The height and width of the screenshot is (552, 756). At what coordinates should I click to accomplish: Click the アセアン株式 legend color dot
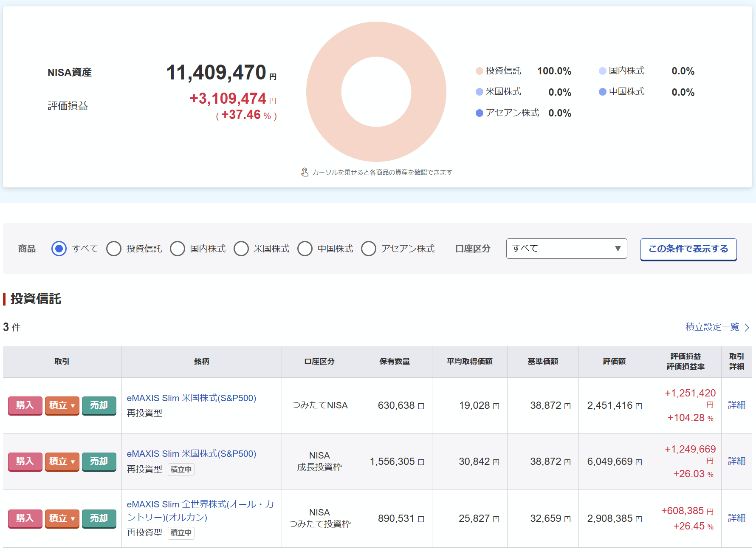[480, 113]
